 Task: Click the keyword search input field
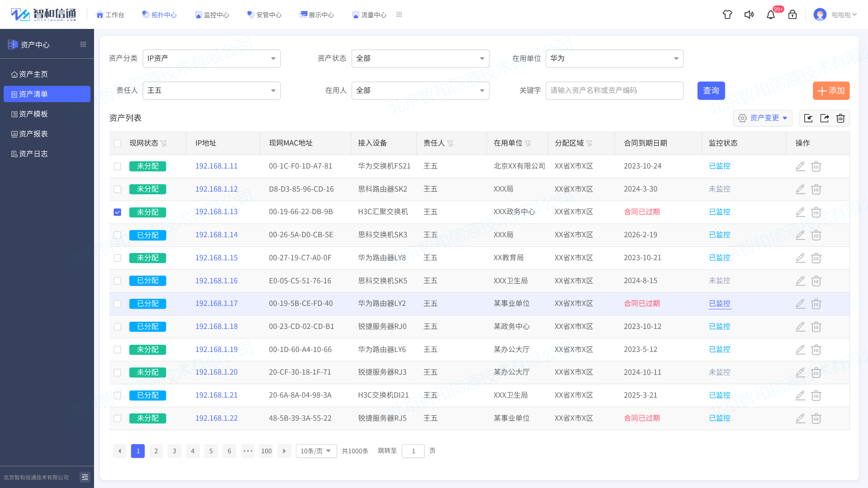(614, 90)
